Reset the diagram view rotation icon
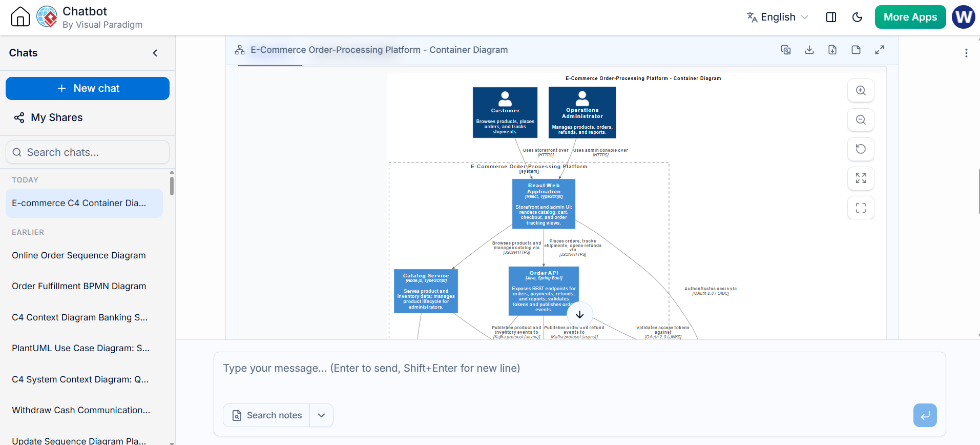The width and height of the screenshot is (980, 445). 861,149
